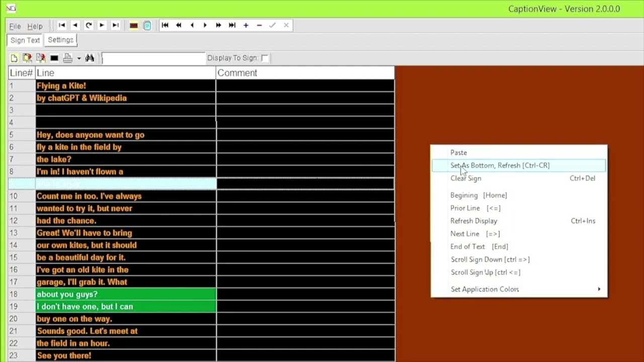
Task: Click into the search text field
Action: point(153,58)
